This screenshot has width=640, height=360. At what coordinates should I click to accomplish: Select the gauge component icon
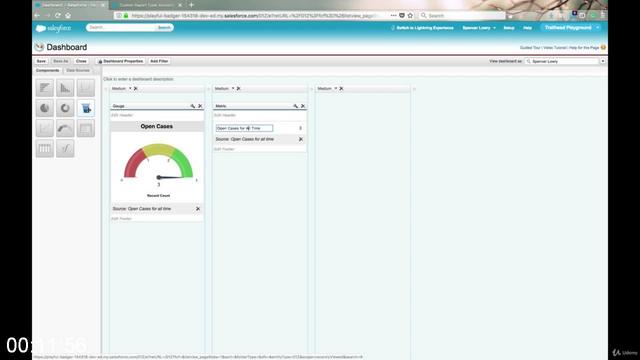(65, 129)
